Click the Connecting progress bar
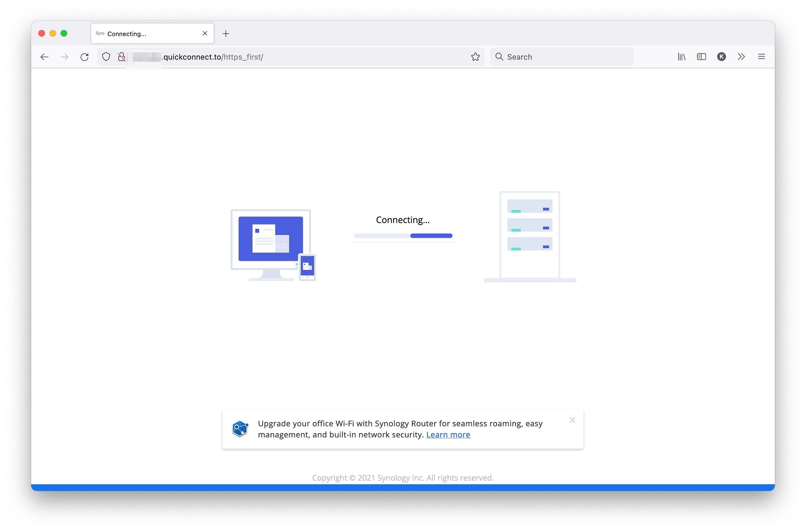Screen dimensions: 806x532 (x=403, y=236)
